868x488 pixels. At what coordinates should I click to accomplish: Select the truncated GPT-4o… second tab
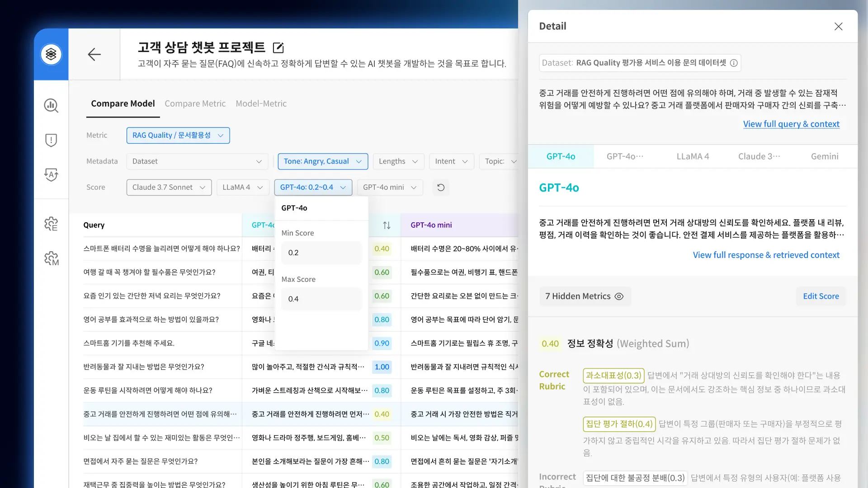[625, 156]
